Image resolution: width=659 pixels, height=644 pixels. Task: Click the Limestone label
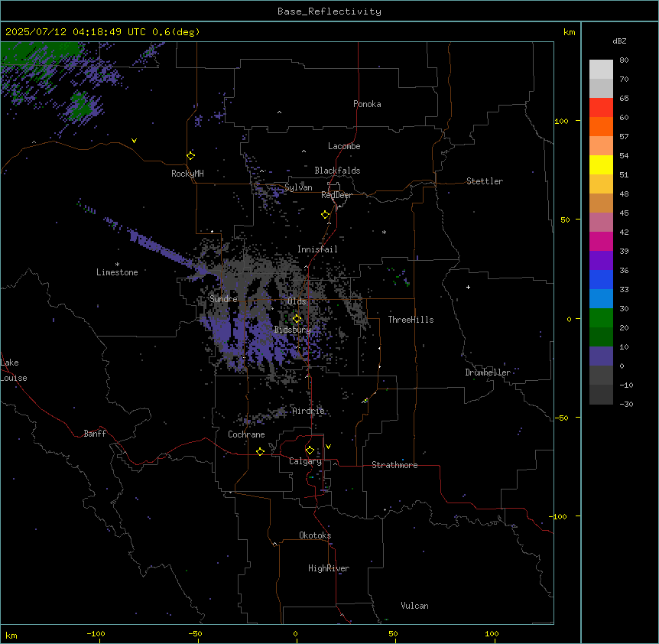point(117,272)
